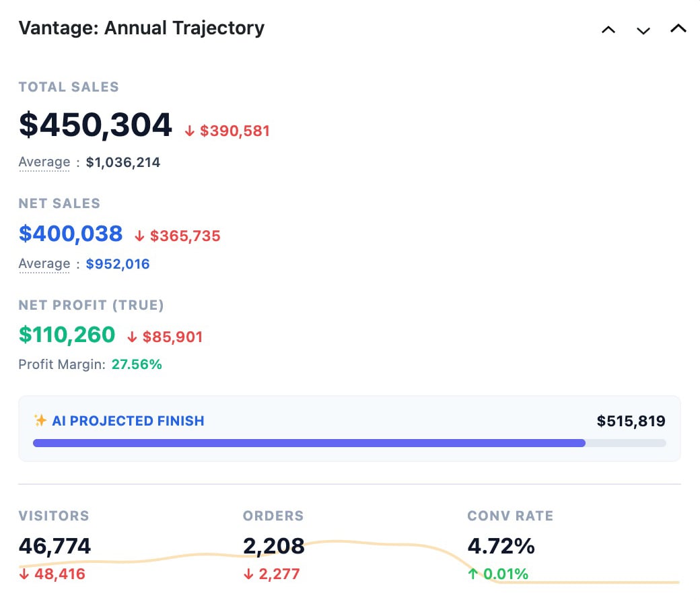Click the Average label under Net Sales

click(44, 264)
